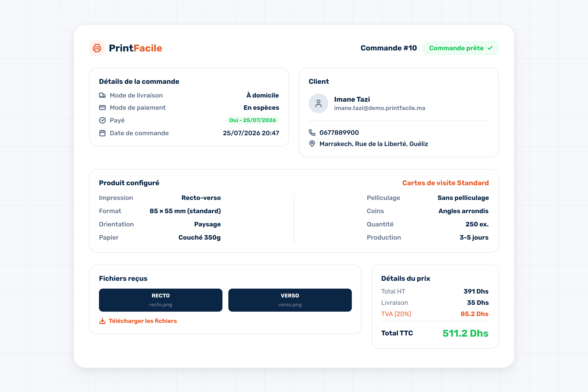Image resolution: width=588 pixels, height=392 pixels.
Task: Click the PrintFacile brand name
Action: 135,48
